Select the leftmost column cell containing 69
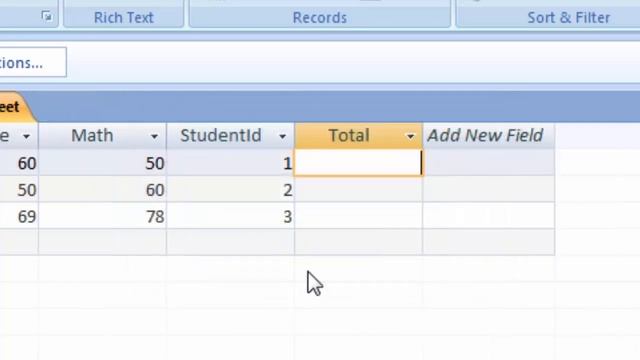 19,216
